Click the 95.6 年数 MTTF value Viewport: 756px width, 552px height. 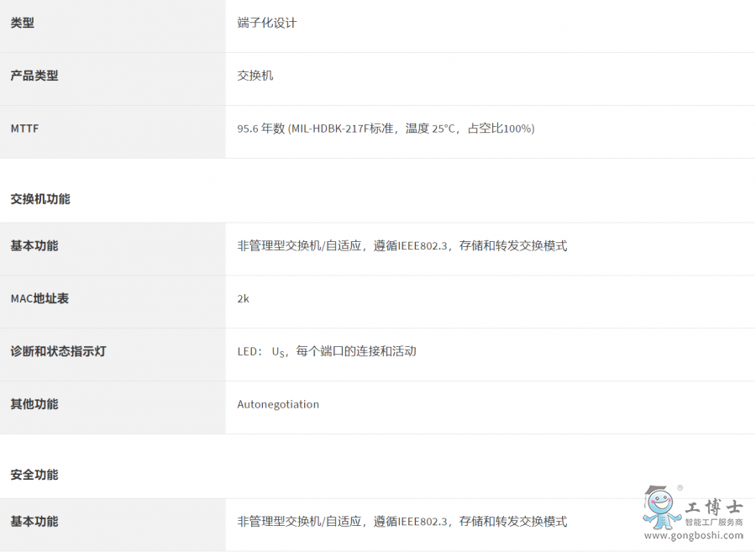386,129
